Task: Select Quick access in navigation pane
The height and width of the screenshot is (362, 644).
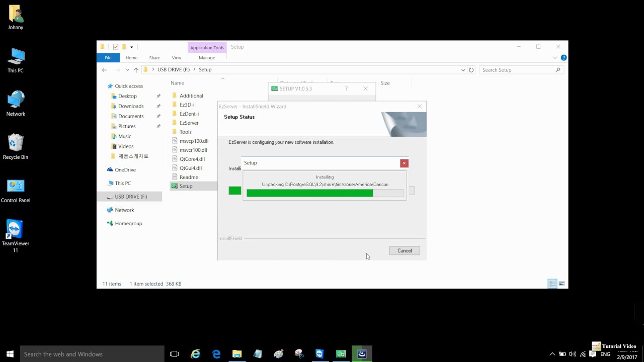Action: [129, 86]
